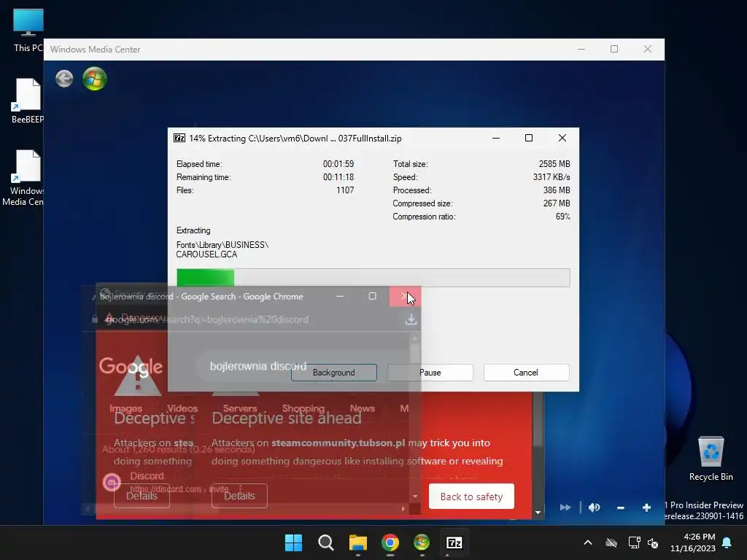Image resolution: width=747 pixels, height=560 pixels.
Task: Click the cloud sync tray icon
Action: pyautogui.click(x=611, y=542)
